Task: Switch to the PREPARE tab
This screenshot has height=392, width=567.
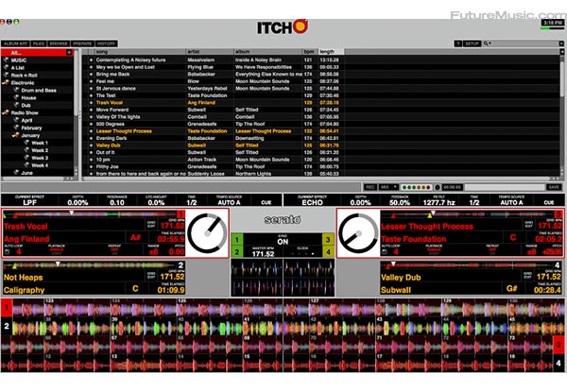Action: pos(82,43)
